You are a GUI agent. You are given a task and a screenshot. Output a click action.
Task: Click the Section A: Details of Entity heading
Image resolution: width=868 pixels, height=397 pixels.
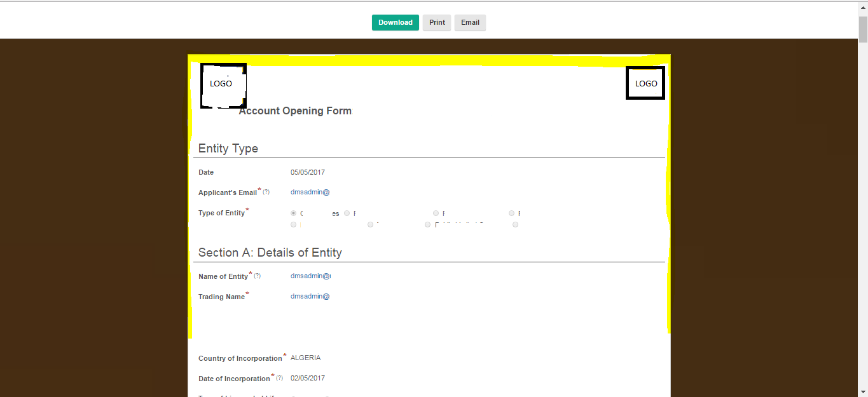[x=270, y=253]
